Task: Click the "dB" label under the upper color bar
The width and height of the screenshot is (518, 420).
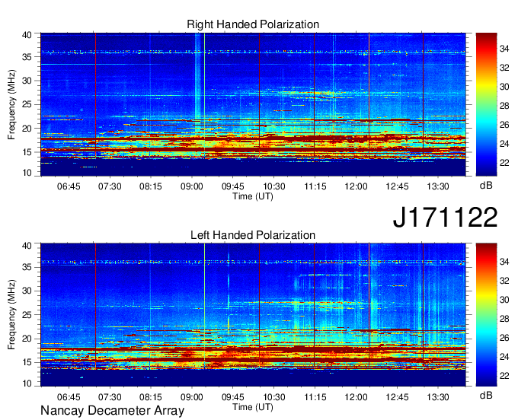Action: (486, 186)
